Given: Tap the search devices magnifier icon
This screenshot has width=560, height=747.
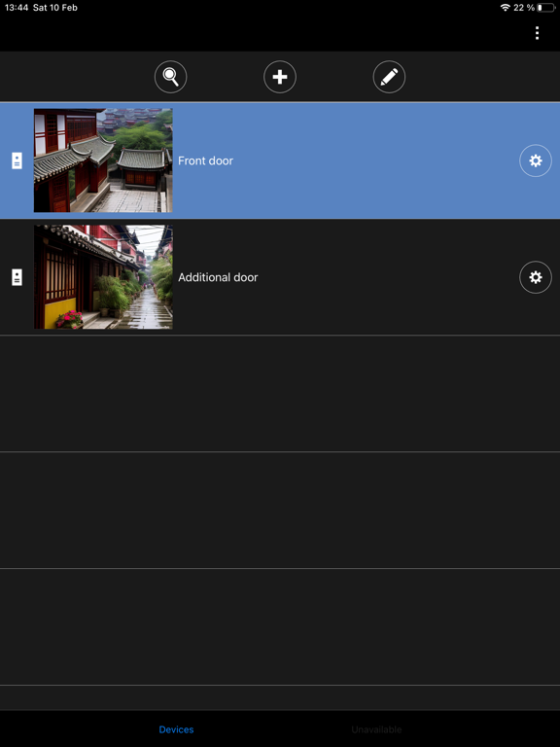Looking at the screenshot, I should 170,77.
